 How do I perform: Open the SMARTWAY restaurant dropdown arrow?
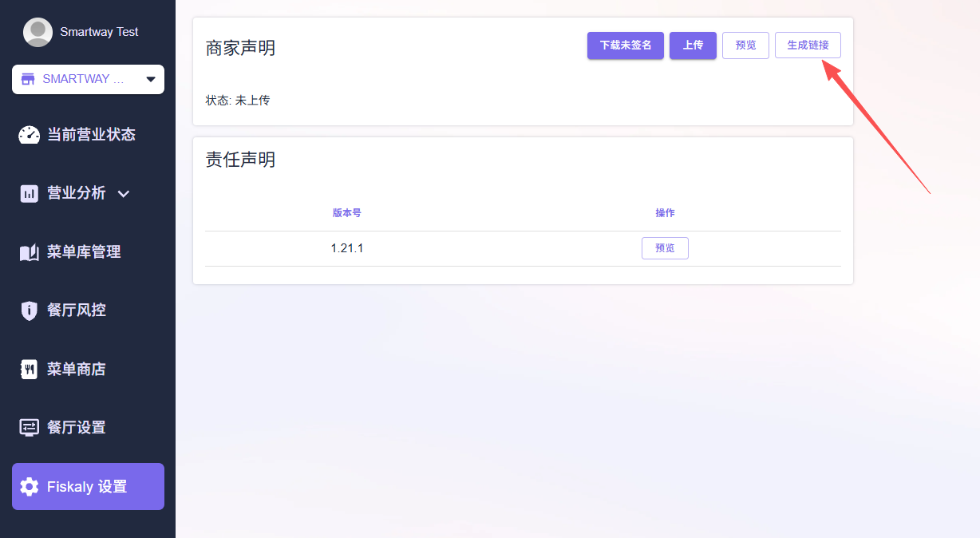150,79
